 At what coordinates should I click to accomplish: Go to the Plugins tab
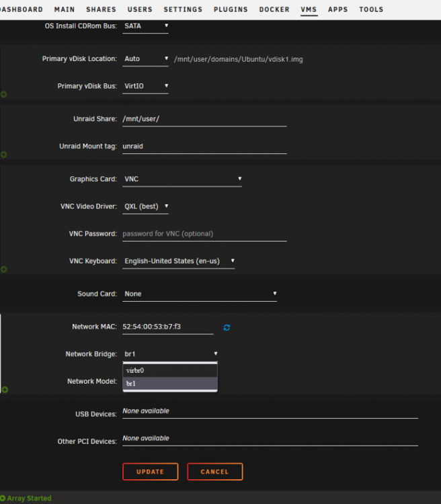click(231, 9)
